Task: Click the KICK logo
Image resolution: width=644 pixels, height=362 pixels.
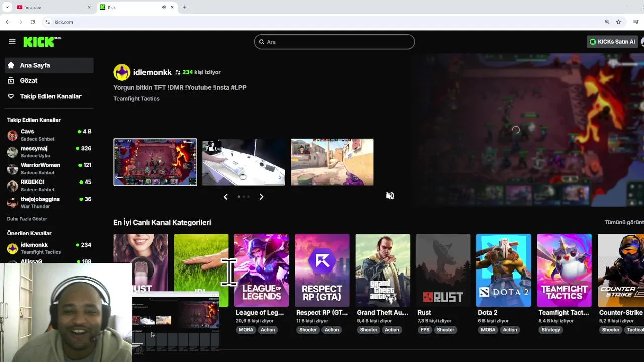Action: [x=42, y=42]
